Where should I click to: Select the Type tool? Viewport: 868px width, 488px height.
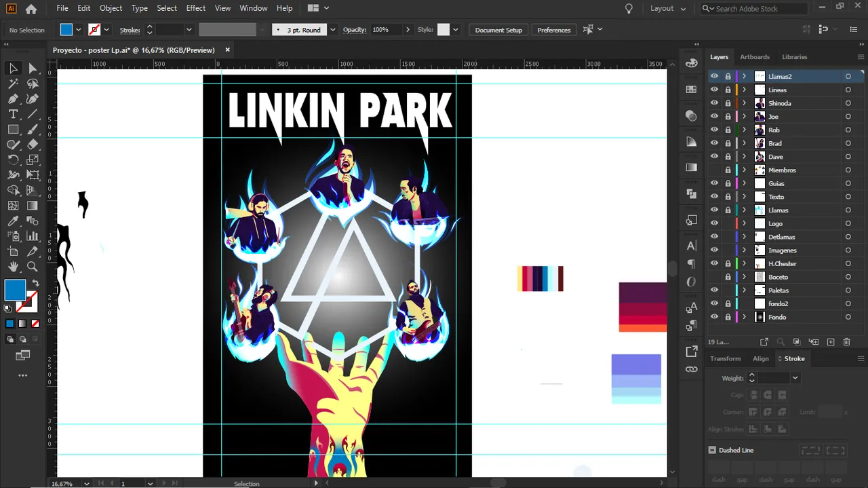coord(13,114)
